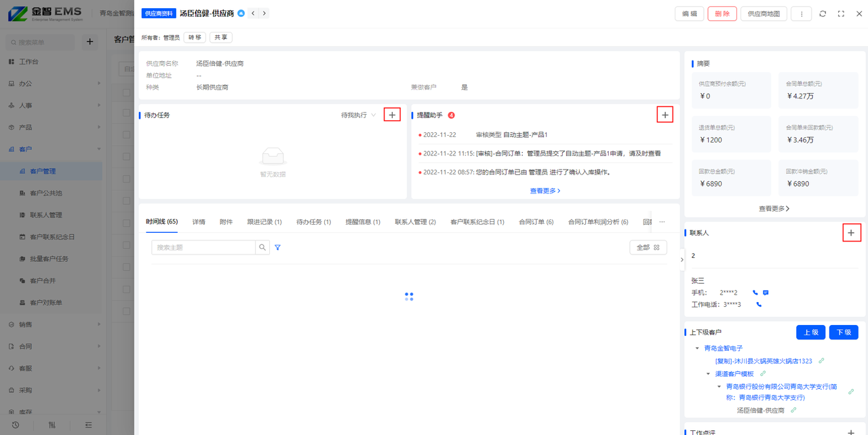Collapse sidebar with the menu-fold icon

click(x=89, y=425)
